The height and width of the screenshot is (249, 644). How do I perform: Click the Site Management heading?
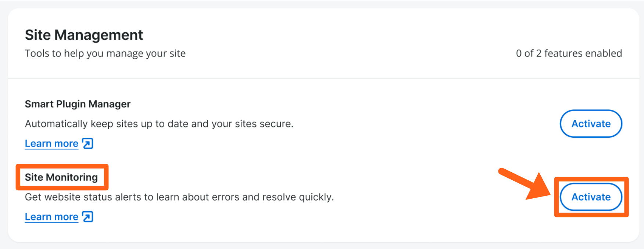[84, 35]
